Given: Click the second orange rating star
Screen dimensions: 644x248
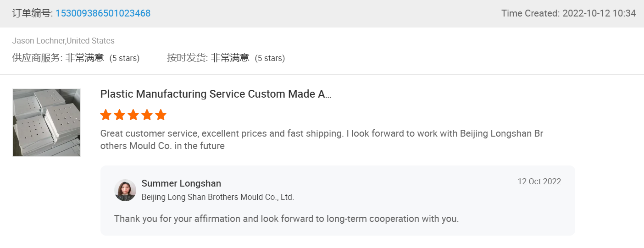Looking at the screenshot, I should coord(119,115).
